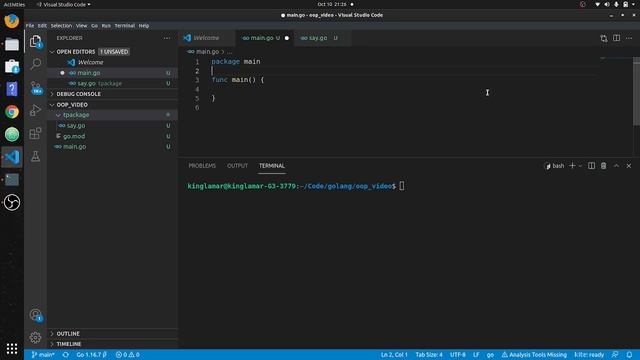Open Google Chrome from the dock

coord(11,112)
